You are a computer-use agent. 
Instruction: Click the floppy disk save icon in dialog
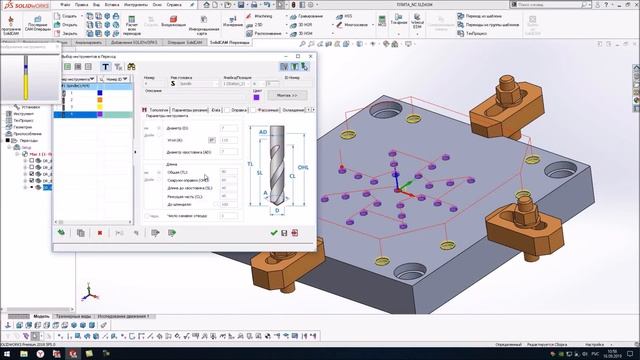pyautogui.click(x=284, y=233)
